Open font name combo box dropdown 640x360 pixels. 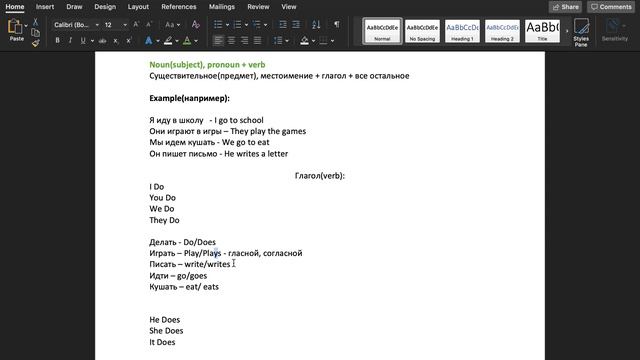pos(97,25)
